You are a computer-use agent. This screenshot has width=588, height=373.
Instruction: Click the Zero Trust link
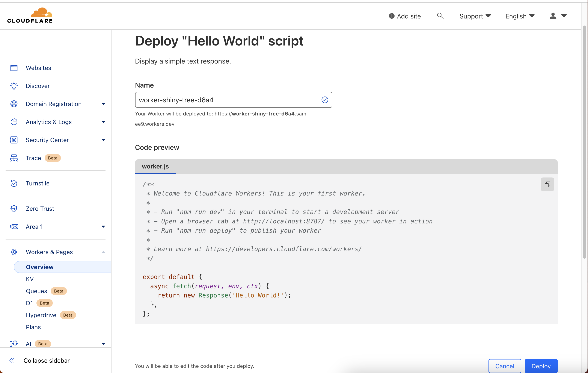(x=40, y=209)
